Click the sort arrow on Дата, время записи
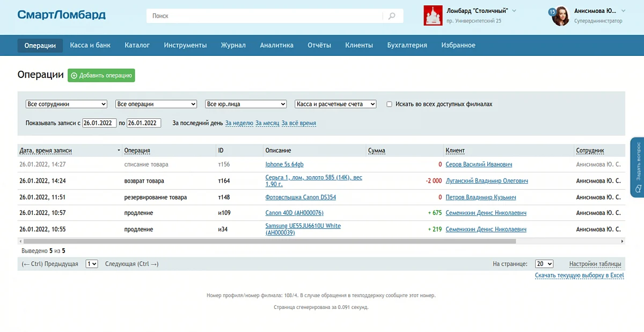 click(x=119, y=151)
